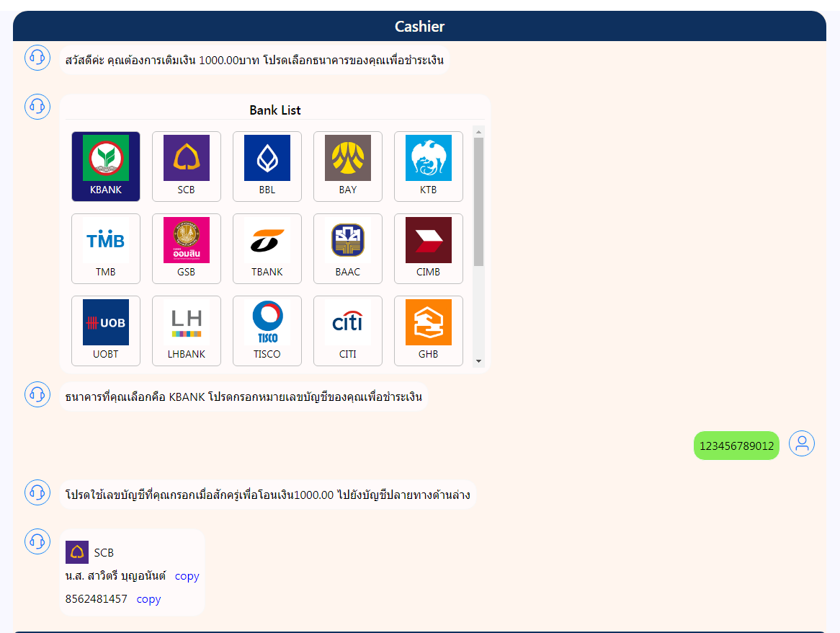Click the bank list scroll up arrow
This screenshot has height=633, width=840.
click(x=479, y=132)
